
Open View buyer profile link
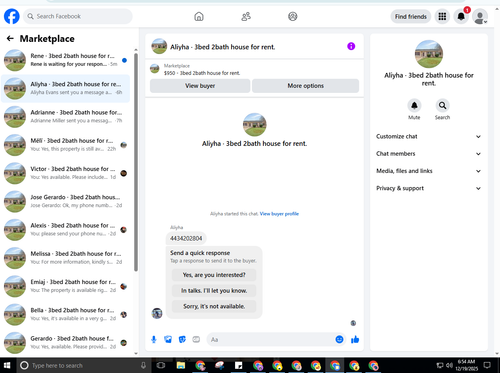click(279, 214)
